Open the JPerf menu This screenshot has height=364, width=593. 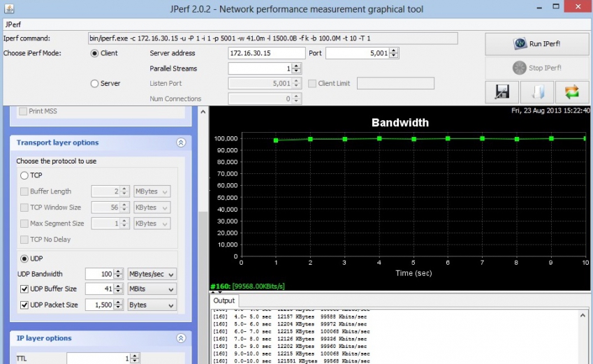pyautogui.click(x=13, y=24)
